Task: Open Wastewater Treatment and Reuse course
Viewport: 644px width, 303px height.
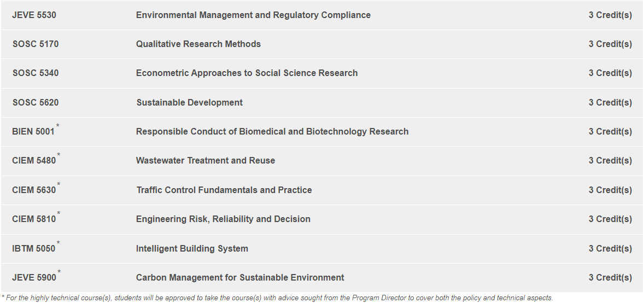Action: coord(206,161)
